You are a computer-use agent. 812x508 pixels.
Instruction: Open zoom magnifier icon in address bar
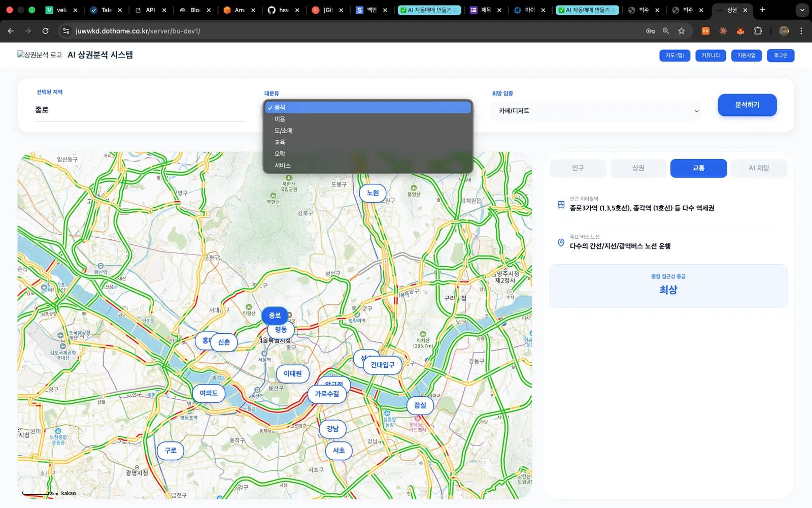[666, 31]
